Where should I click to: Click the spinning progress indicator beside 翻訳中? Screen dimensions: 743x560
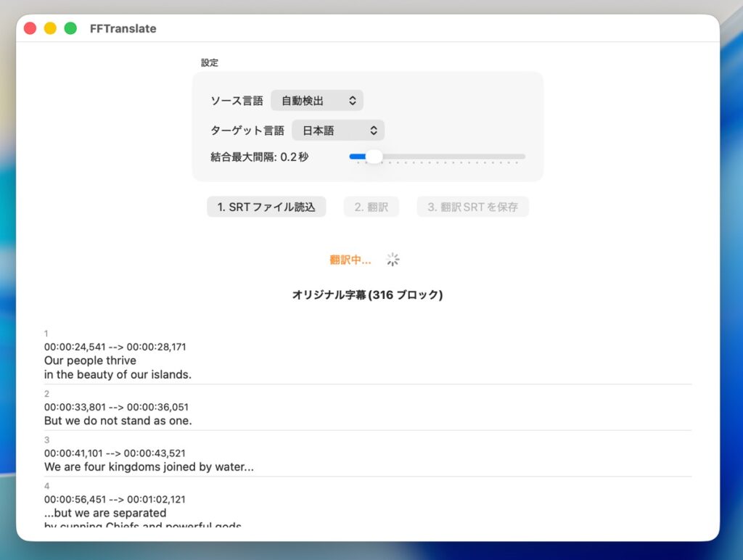393,260
